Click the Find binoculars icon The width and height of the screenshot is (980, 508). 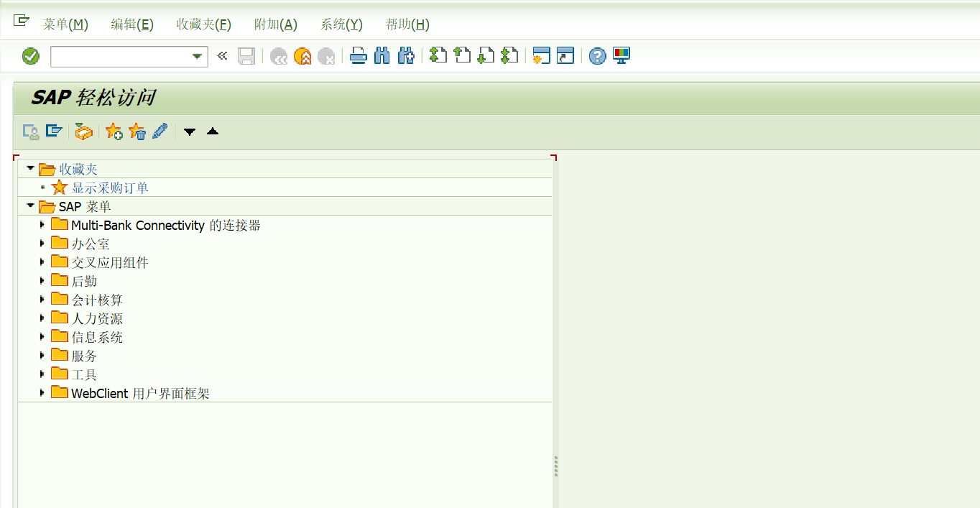point(382,56)
